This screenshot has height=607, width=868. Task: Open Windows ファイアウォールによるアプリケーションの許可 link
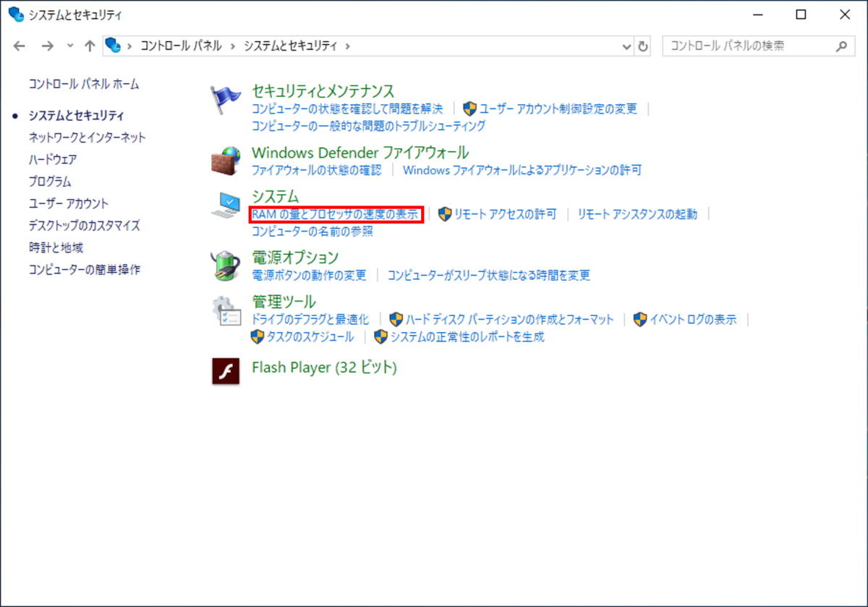522,170
